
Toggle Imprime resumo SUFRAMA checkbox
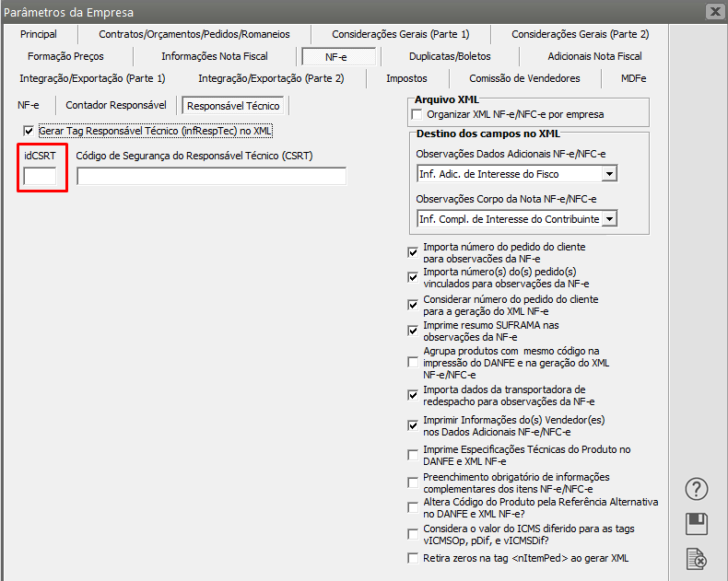[413, 331]
